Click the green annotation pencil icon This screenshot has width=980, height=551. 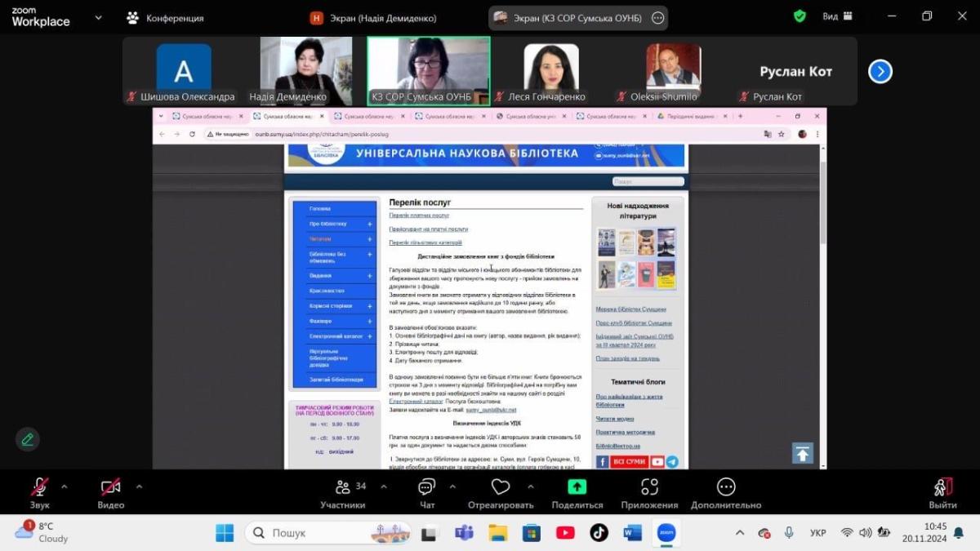28,439
